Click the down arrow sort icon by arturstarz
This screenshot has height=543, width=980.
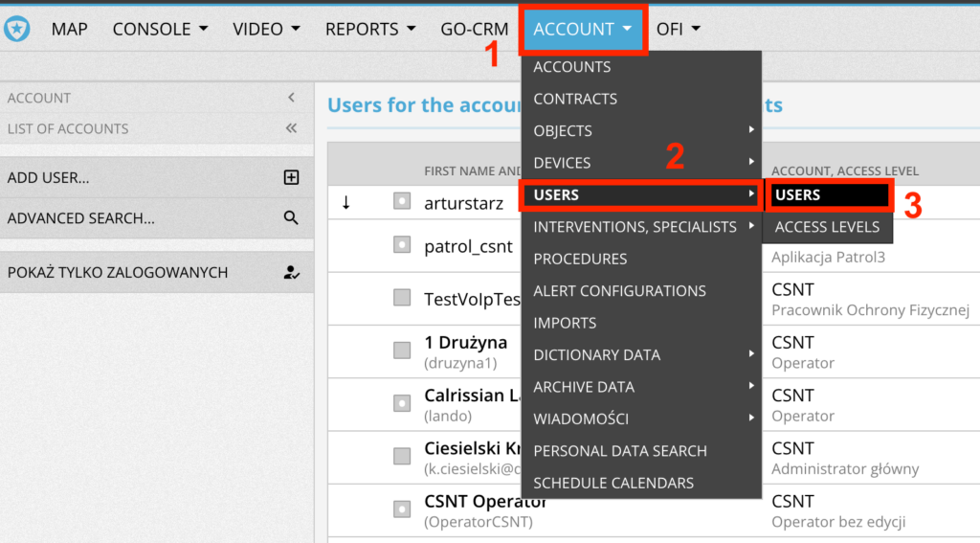click(x=346, y=202)
